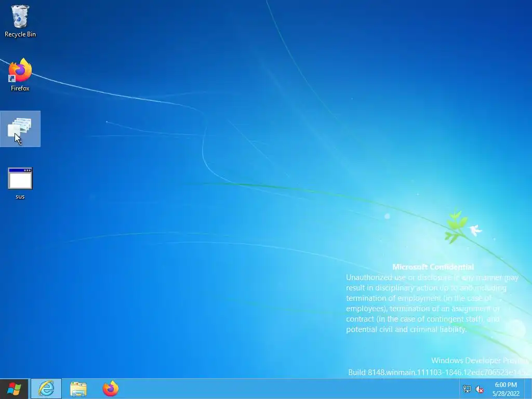Screen dimensions: 532x399
Task: Launch Firefox from the taskbar
Action: pos(111,389)
